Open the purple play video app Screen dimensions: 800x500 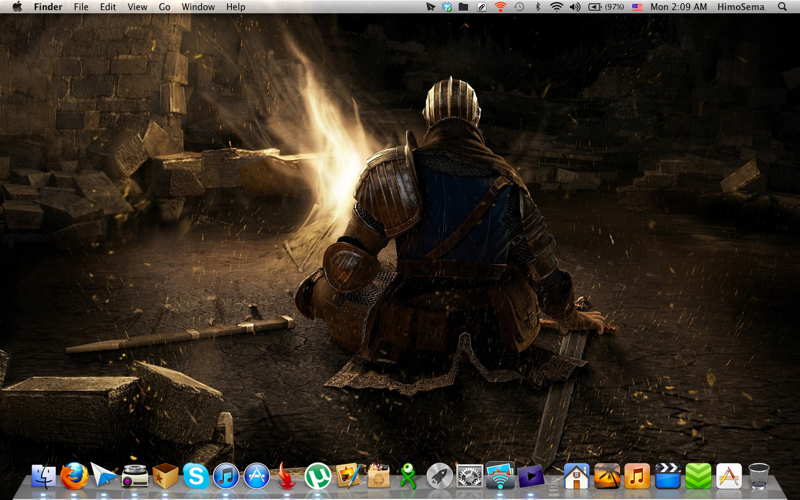(x=531, y=477)
